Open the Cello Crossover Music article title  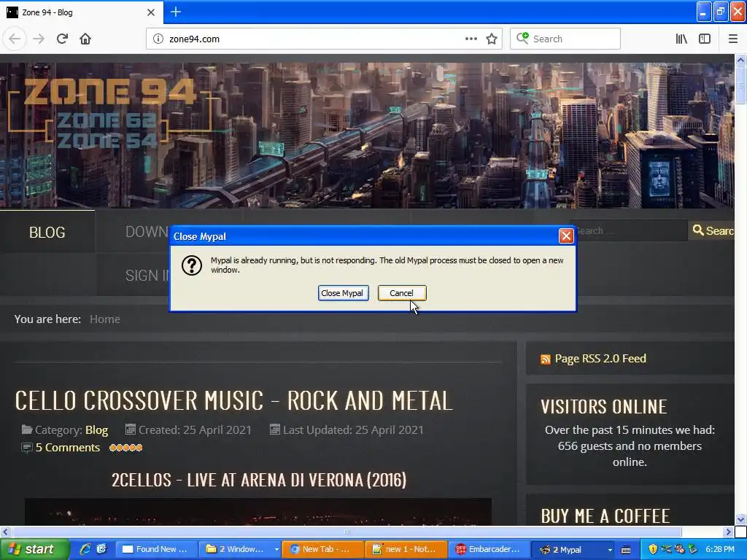pos(233,400)
